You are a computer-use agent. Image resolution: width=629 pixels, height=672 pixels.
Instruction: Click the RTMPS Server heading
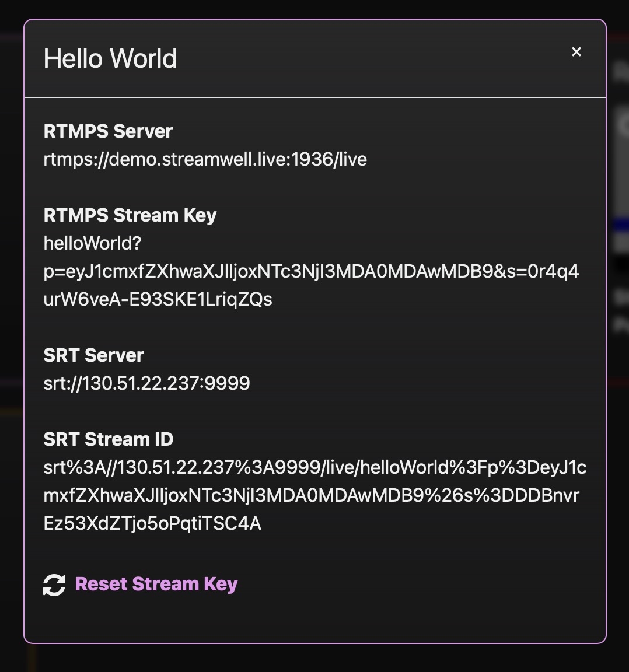pyautogui.click(x=108, y=131)
